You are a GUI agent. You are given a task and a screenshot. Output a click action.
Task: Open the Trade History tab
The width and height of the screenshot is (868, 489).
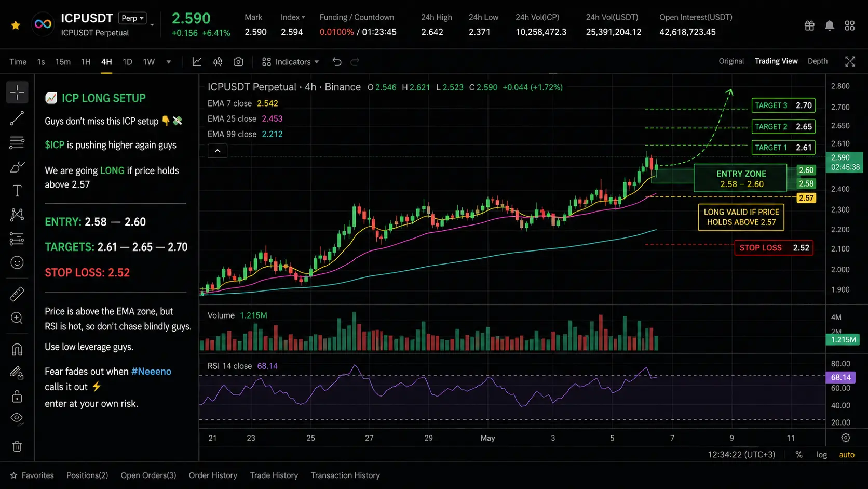pos(274,475)
